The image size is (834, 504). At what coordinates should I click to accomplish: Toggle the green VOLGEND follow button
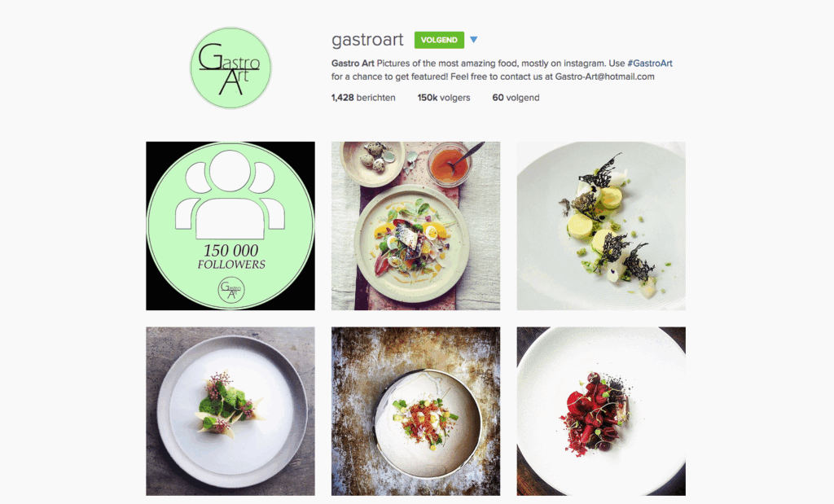pyautogui.click(x=439, y=40)
